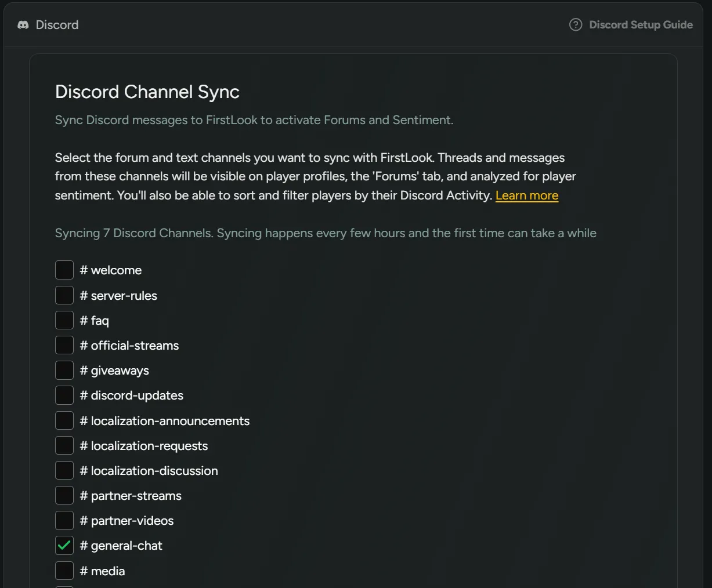Click the 'Syncing 7 Discord Channels' status text

point(326,233)
